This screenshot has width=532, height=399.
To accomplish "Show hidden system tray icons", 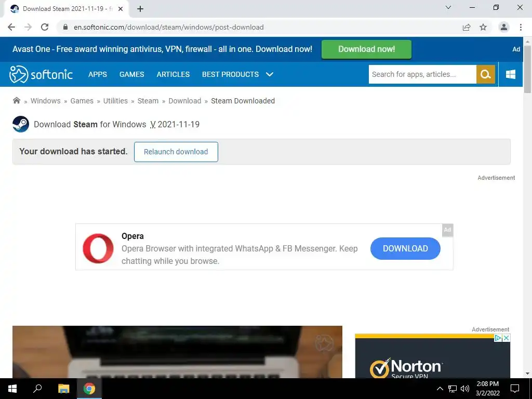I will tap(440, 389).
